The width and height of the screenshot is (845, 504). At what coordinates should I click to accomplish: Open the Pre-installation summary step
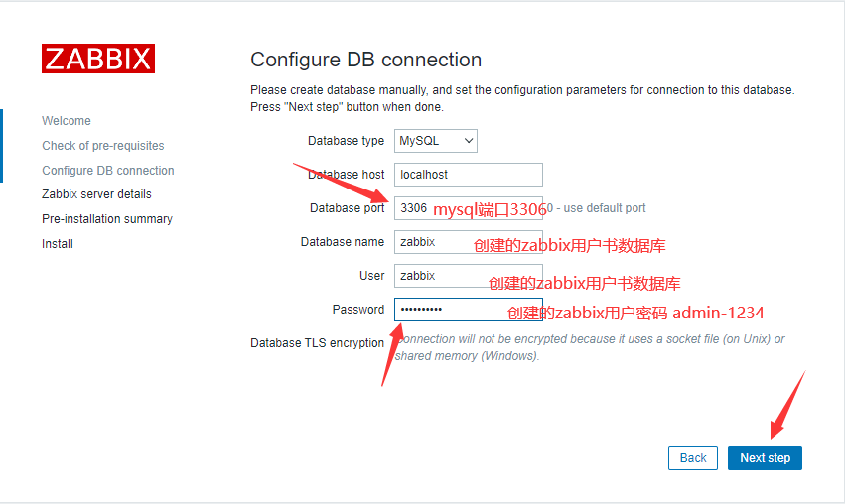pyautogui.click(x=107, y=219)
